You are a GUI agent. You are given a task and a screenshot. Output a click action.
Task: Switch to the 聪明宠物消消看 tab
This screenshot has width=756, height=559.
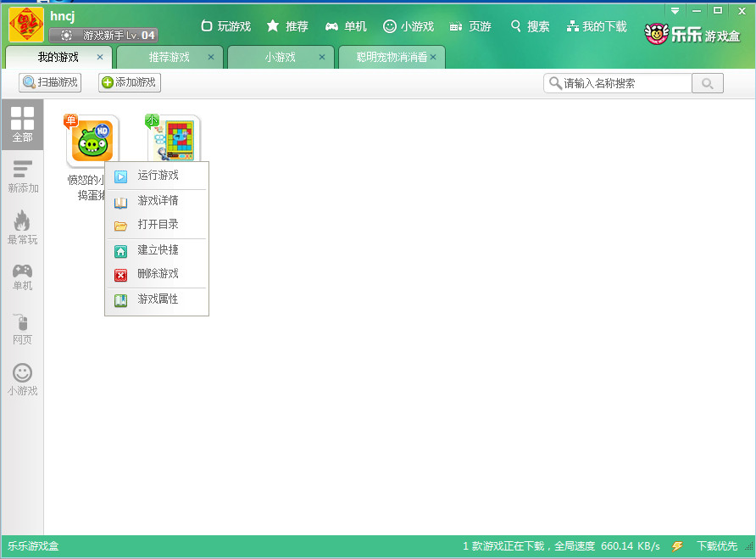click(x=392, y=58)
